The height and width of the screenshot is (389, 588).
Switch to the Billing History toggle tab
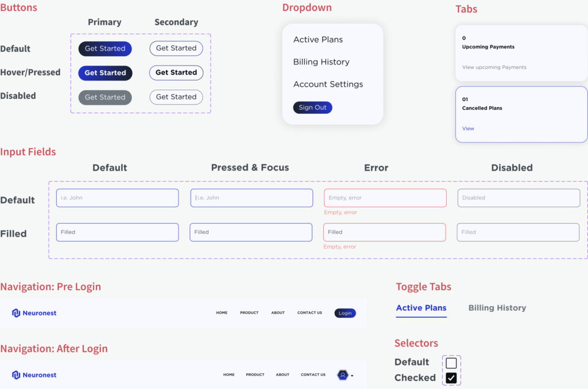click(x=497, y=308)
